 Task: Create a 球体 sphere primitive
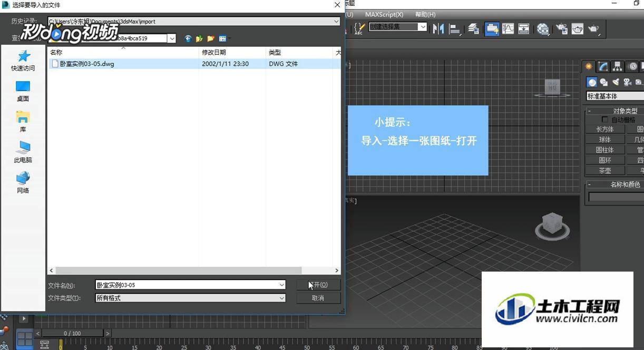click(x=605, y=140)
